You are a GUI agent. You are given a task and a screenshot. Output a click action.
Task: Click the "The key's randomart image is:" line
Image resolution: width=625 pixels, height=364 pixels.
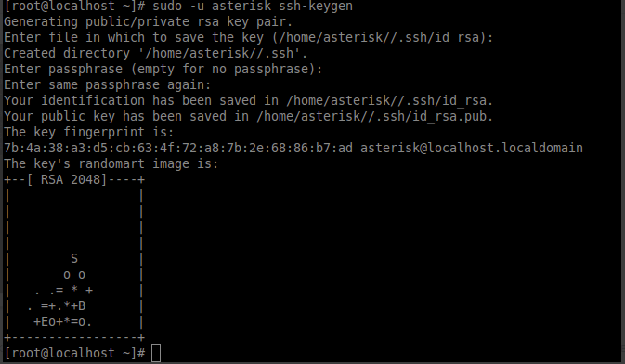click(111, 163)
